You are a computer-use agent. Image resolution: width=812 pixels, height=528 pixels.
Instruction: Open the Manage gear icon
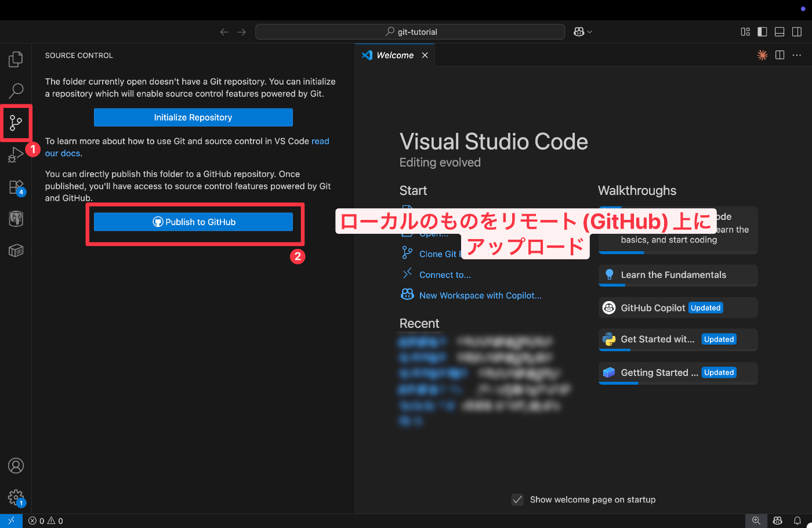[16, 498]
